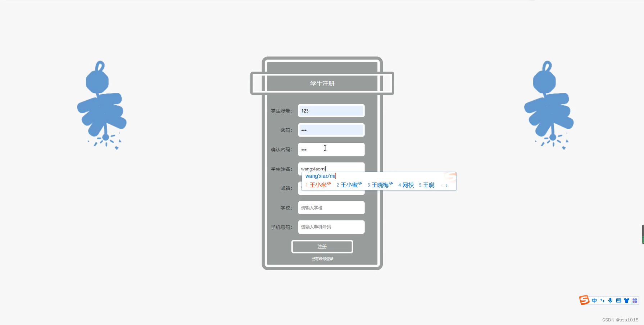The image size is (644, 325).
Task: Click the 学校 input field
Action: tap(331, 207)
